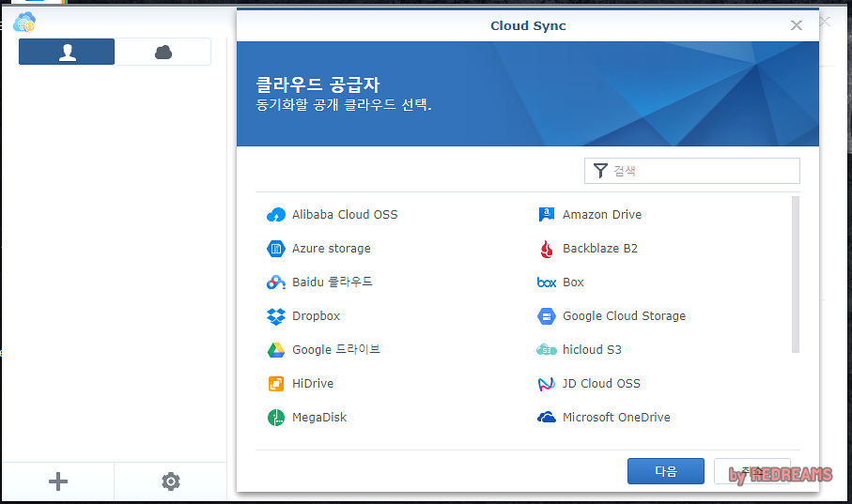
Task: Select Box provider label
Action: click(x=573, y=283)
